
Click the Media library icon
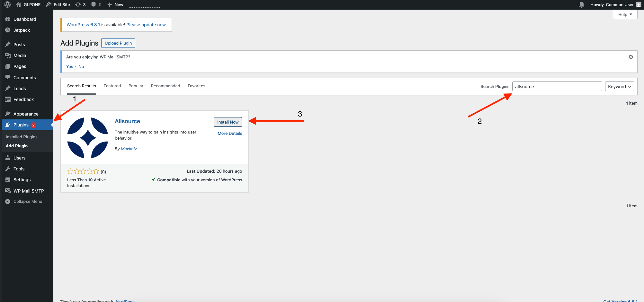8,56
